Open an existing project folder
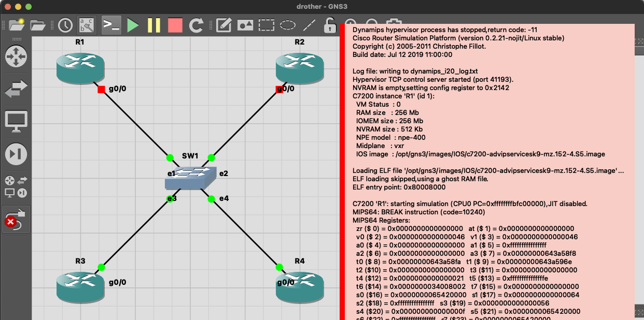Screen dimensions: 644x320 (38, 24)
